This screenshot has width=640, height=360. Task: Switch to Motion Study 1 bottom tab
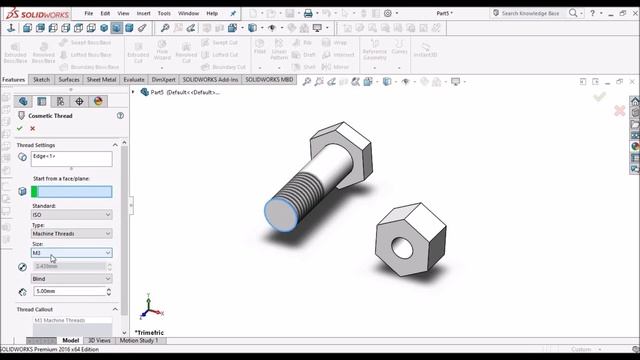pyautogui.click(x=139, y=340)
